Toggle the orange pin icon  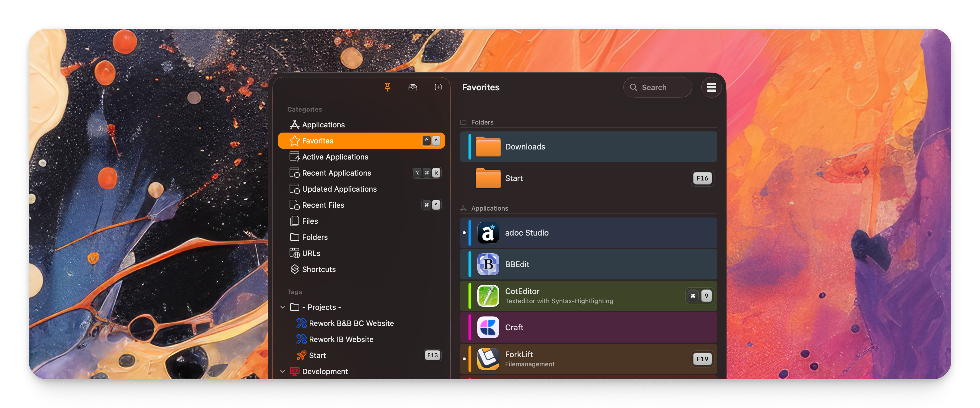(387, 87)
